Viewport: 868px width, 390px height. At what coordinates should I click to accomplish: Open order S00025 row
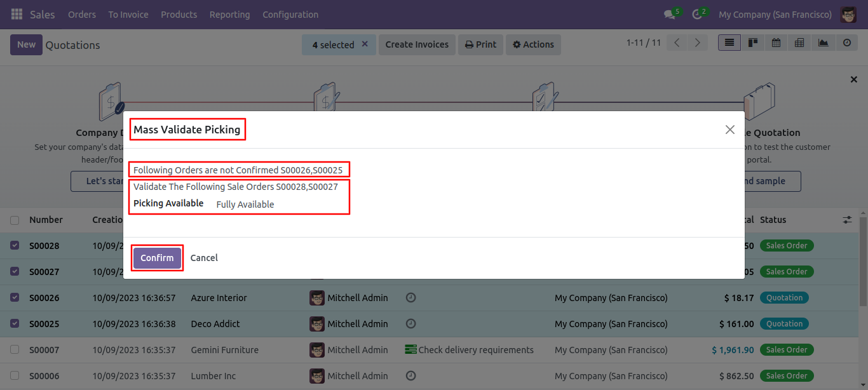[430, 323]
